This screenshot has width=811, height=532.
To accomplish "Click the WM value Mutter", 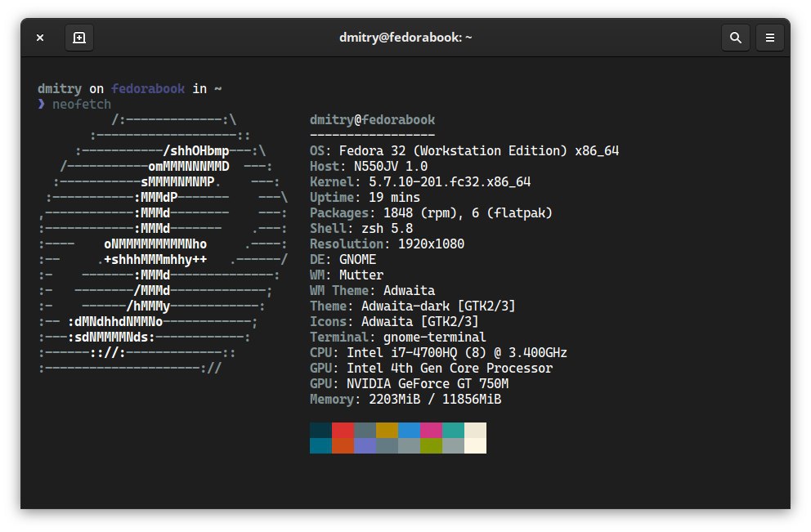I will pos(361,275).
